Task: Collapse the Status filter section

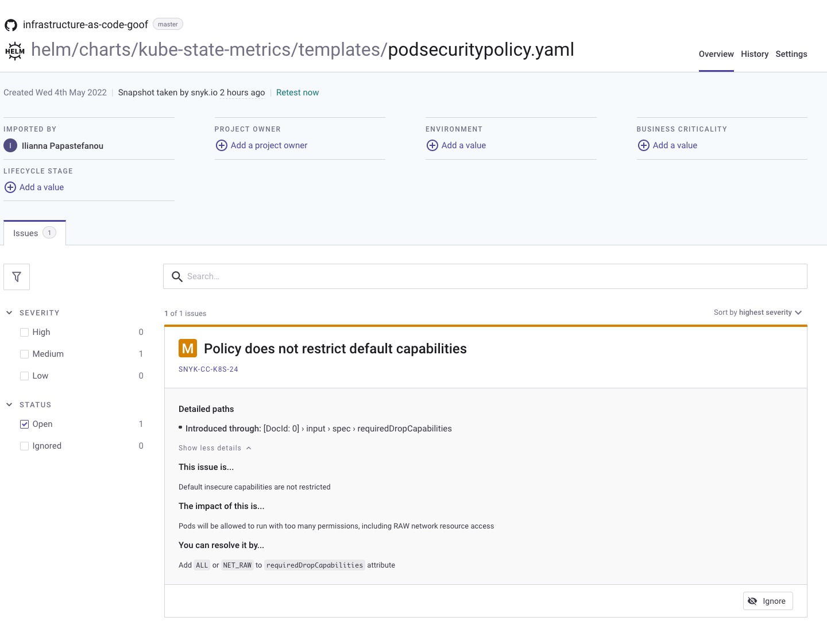Action: pyautogui.click(x=9, y=404)
